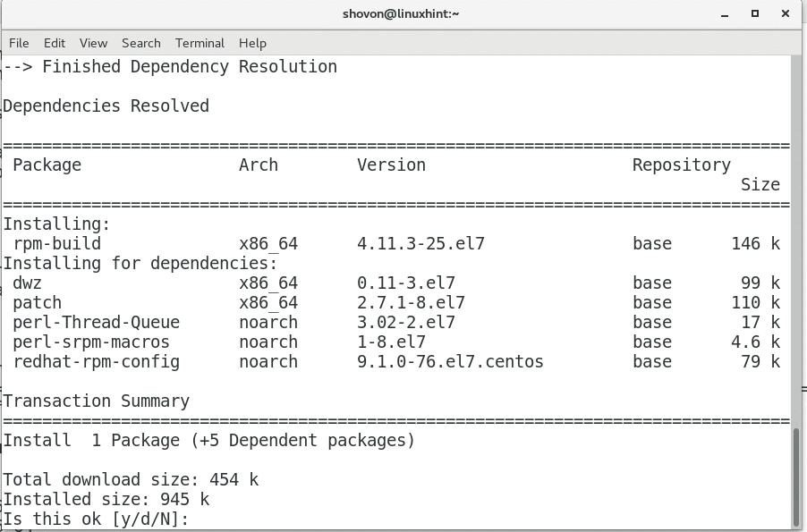
Task: Click version 3.02-2.el7
Action: click(x=406, y=322)
